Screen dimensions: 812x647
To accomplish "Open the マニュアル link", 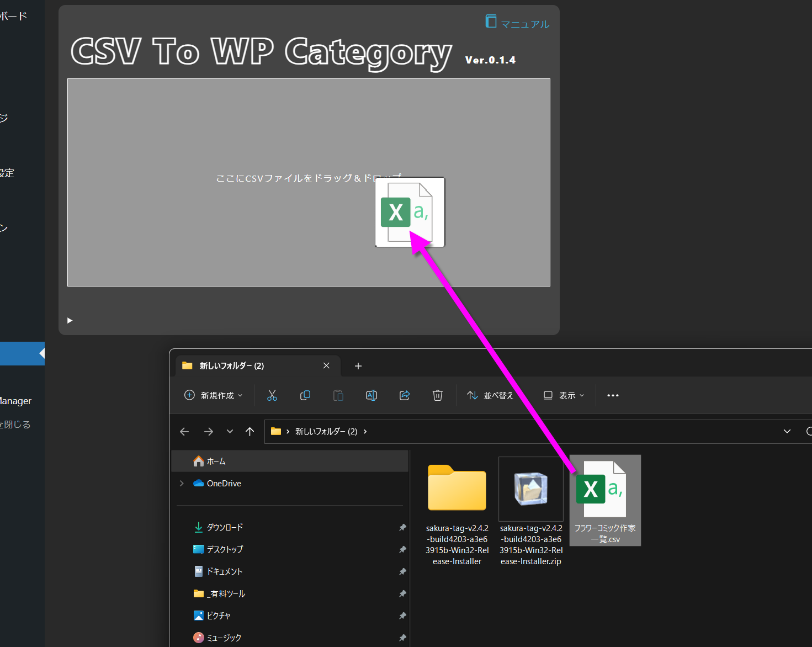I will click(518, 23).
